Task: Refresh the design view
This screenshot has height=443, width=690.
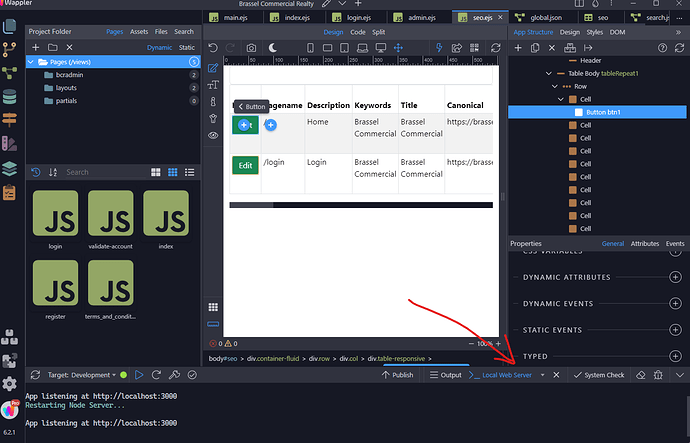Action: tap(495, 48)
